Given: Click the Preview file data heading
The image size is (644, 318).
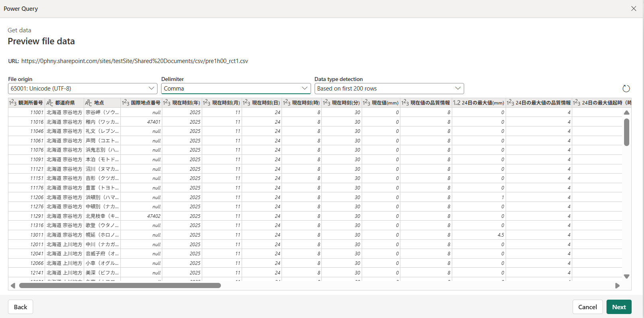Looking at the screenshot, I should click(x=41, y=41).
